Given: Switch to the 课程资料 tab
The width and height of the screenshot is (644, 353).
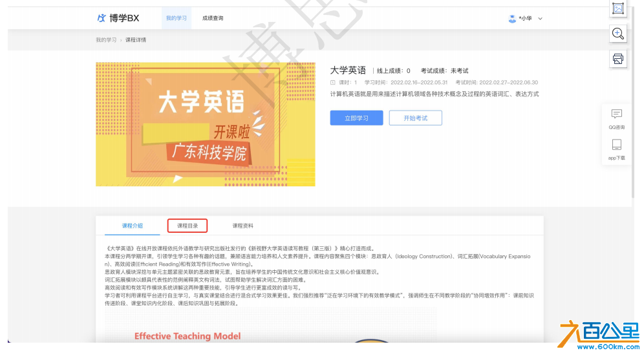Looking at the screenshot, I should tap(242, 226).
